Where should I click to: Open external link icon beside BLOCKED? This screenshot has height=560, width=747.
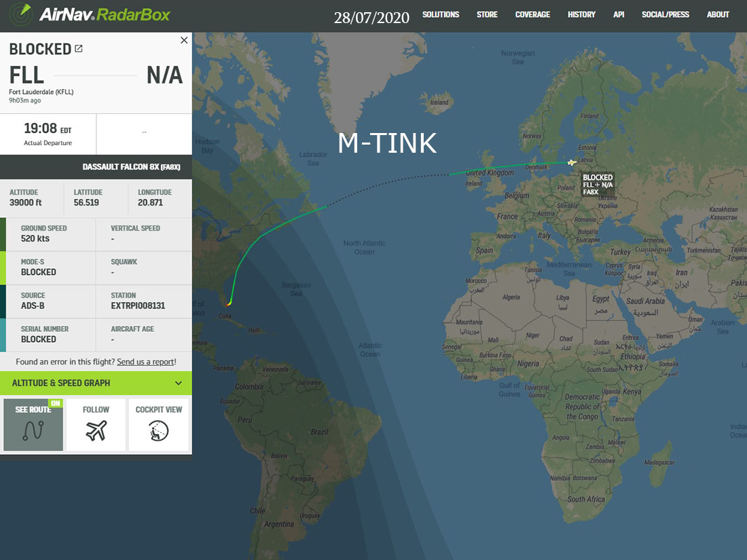click(x=79, y=49)
